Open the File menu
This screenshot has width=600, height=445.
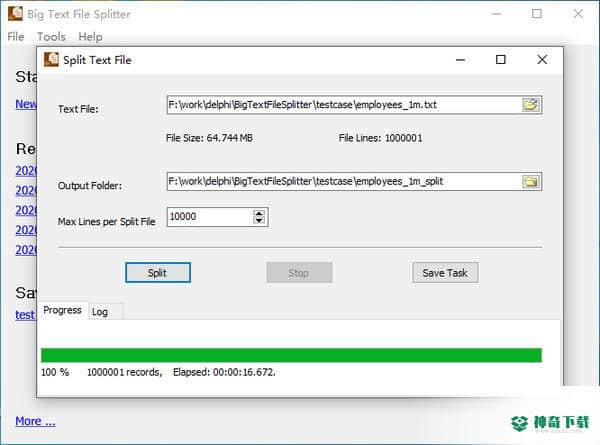16,37
